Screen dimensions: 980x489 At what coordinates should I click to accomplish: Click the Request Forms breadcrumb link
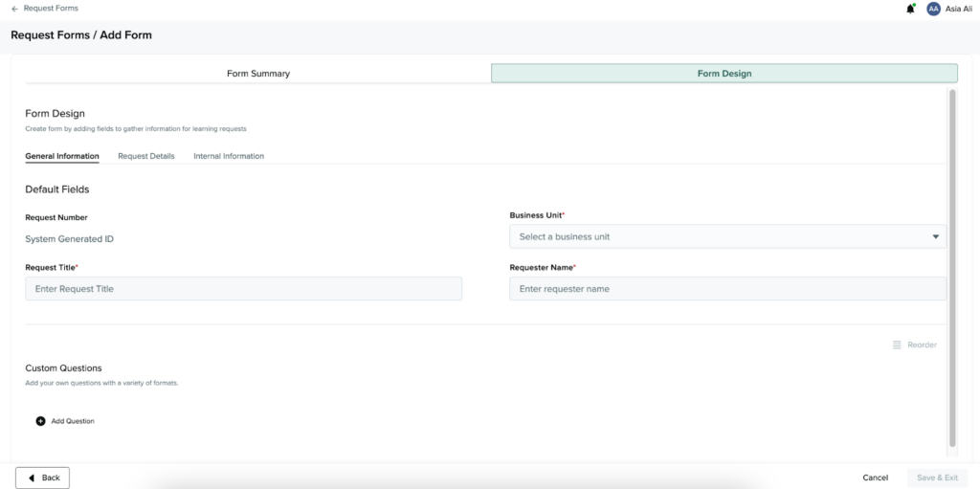(51, 9)
